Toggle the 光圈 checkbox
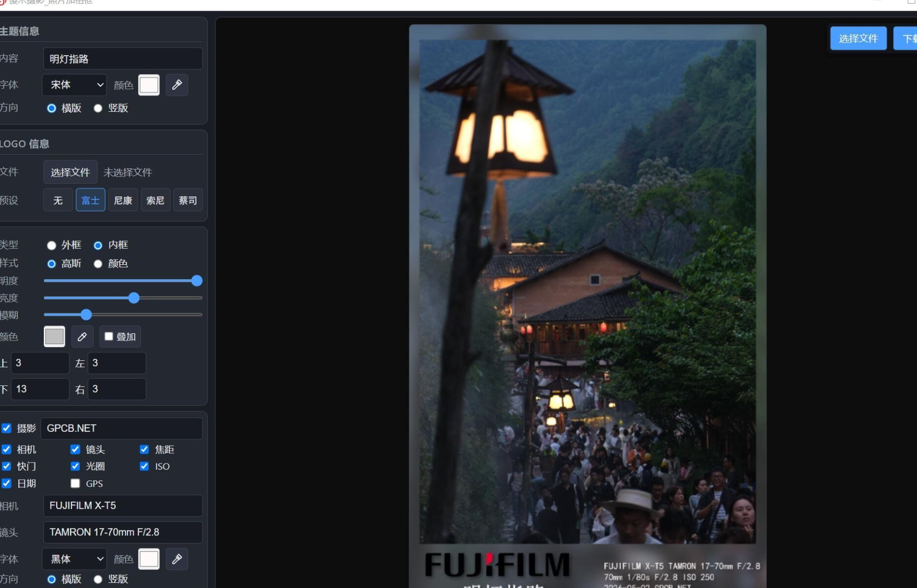 tap(76, 466)
